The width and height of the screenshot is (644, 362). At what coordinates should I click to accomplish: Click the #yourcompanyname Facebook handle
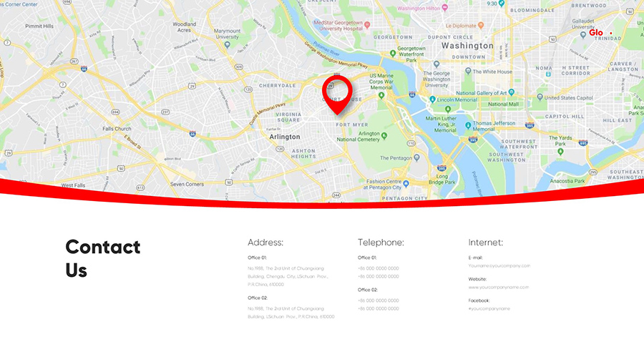(x=489, y=308)
